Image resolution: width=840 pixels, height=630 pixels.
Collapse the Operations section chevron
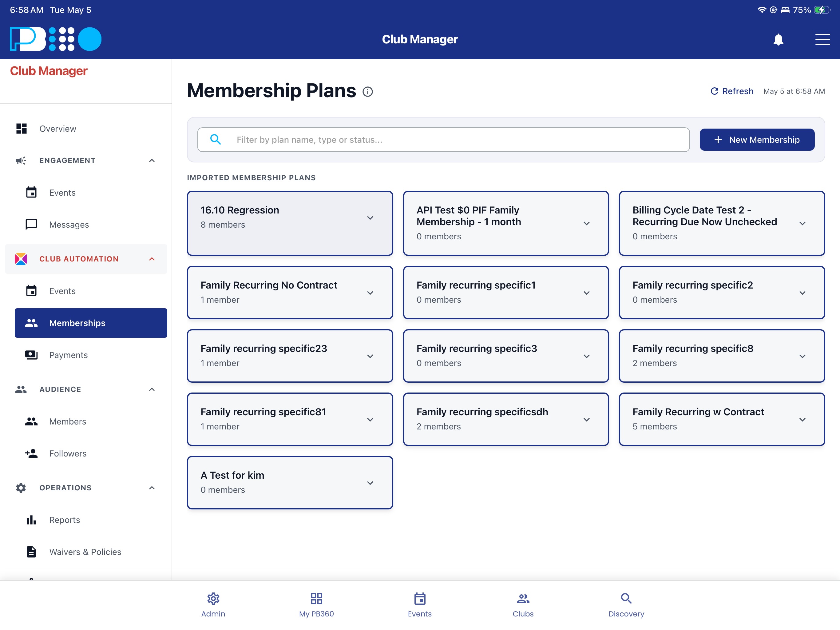coord(152,488)
